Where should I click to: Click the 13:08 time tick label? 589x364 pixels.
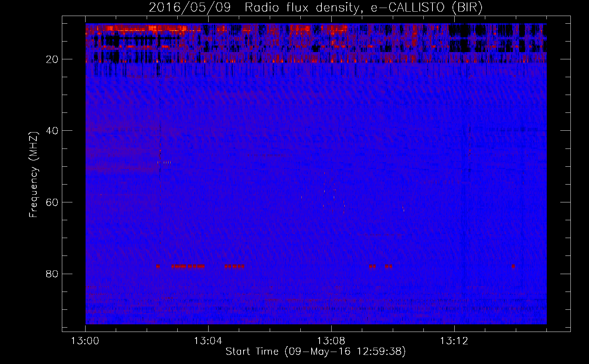pyautogui.click(x=331, y=341)
